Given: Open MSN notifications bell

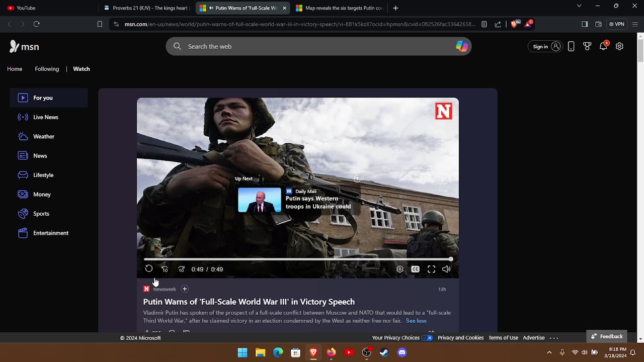Looking at the screenshot, I should tap(604, 46).
